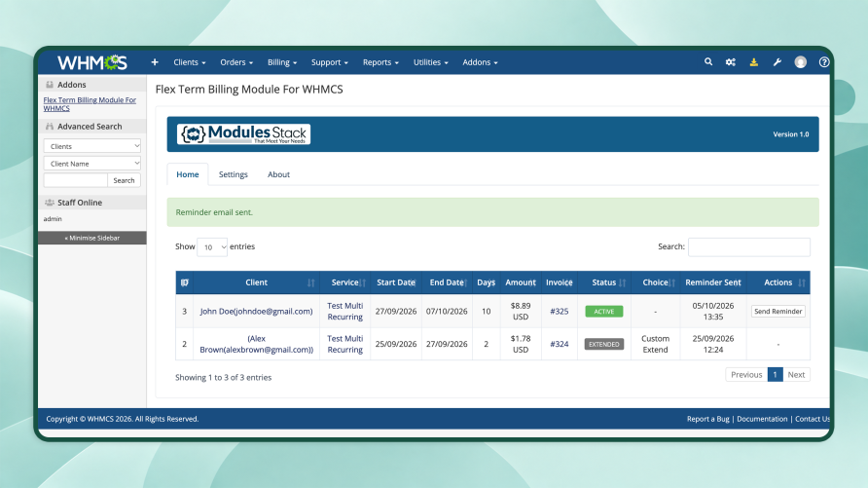Viewport: 868px width, 488px height.
Task: Go to the Next page
Action: 796,374
